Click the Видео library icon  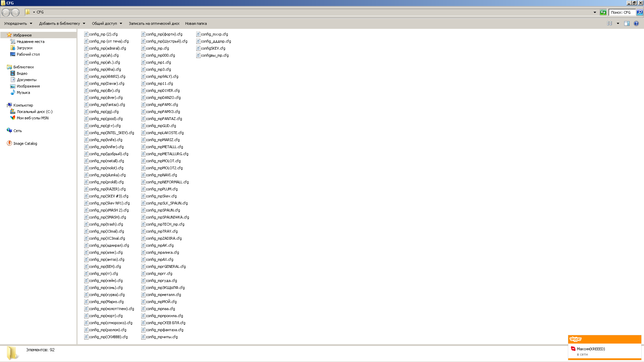pyautogui.click(x=13, y=73)
